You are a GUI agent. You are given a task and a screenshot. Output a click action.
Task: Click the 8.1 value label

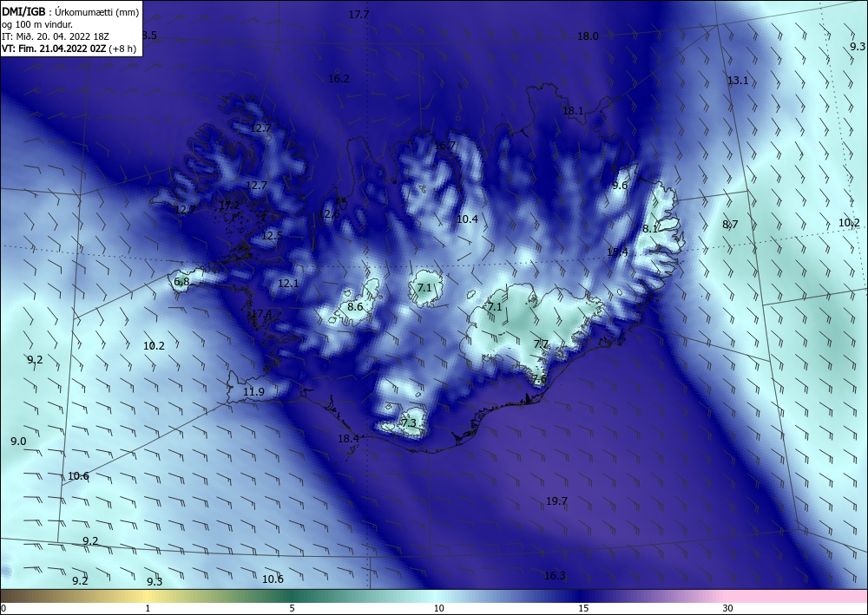click(x=650, y=229)
